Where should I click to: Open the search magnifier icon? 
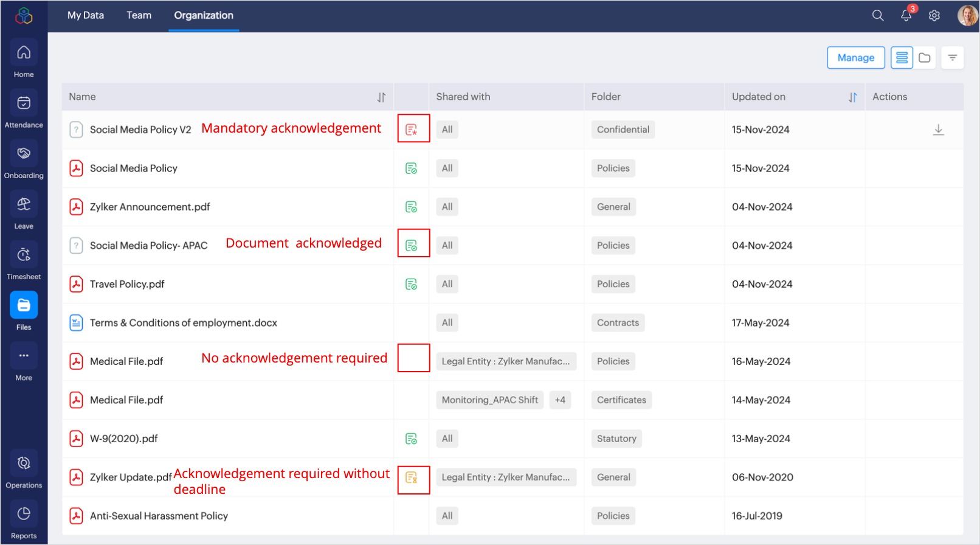click(877, 15)
